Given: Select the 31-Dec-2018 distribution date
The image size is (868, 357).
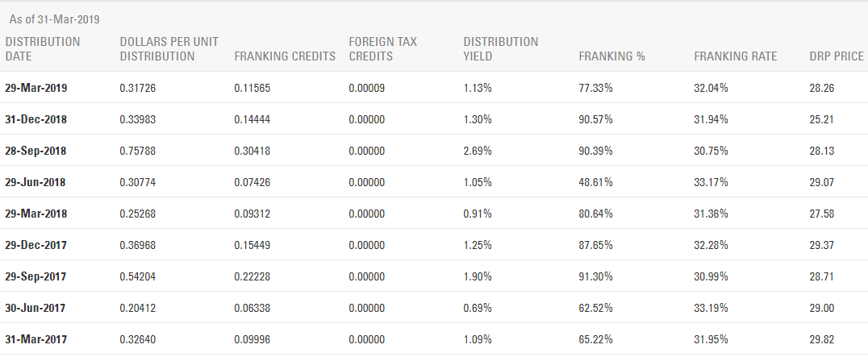Looking at the screenshot, I should click(x=36, y=119).
